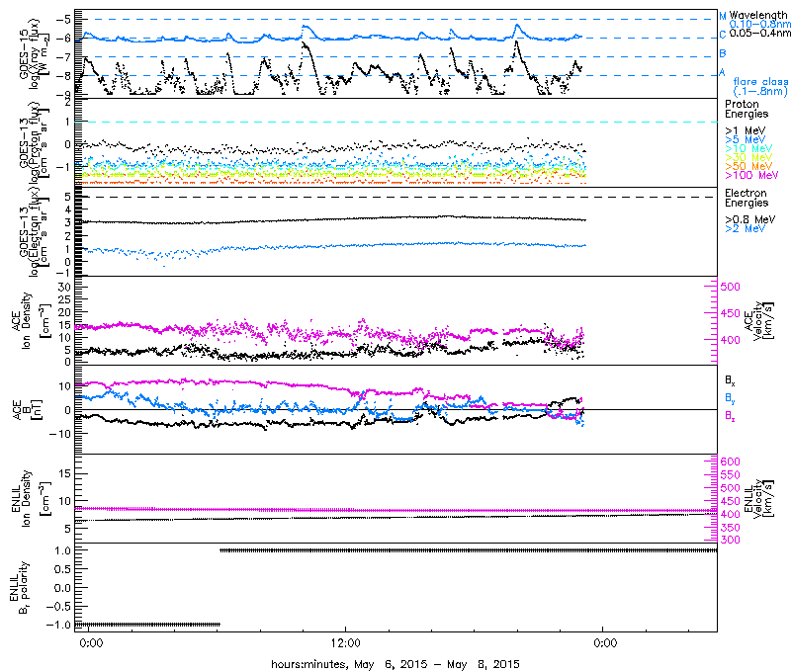Viewport: 791px width, 672px height.
Task: Click the ENLIL Br polarity -1.0 data segment
Action: [147, 625]
